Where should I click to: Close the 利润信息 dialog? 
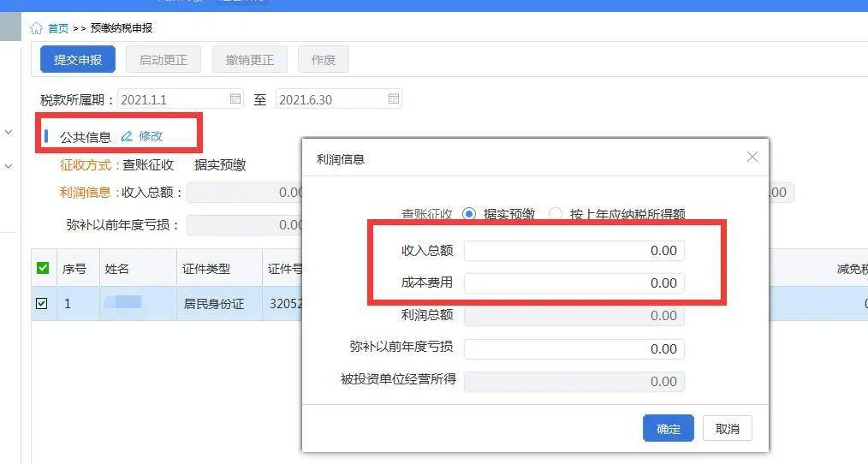pyautogui.click(x=752, y=158)
